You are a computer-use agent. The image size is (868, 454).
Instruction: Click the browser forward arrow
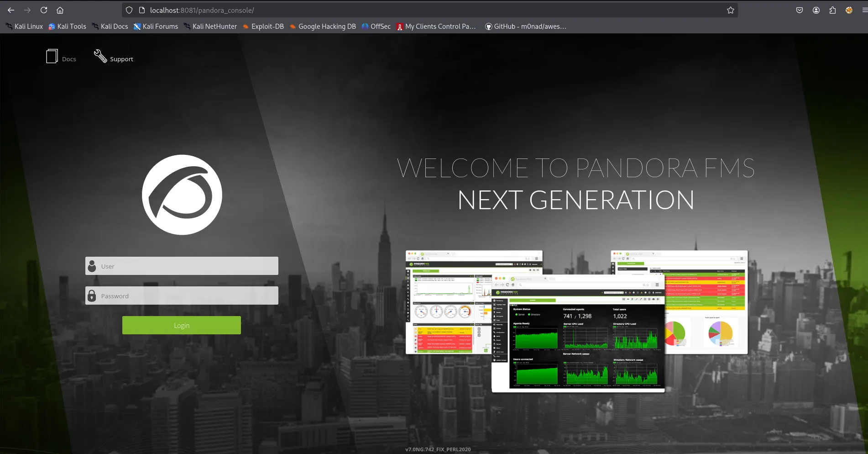(27, 10)
